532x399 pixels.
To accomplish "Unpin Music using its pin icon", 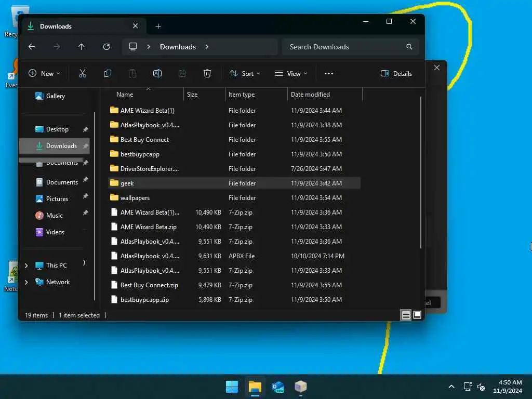I will click(x=86, y=213).
